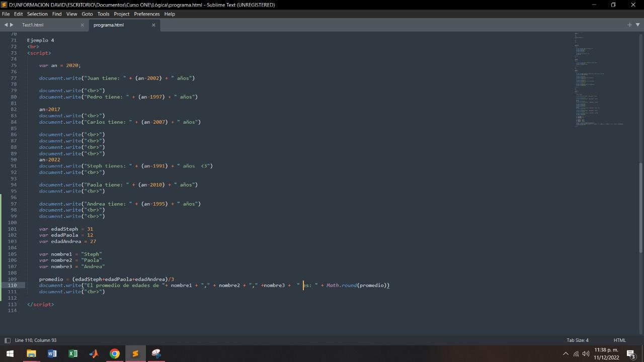Open Google Chrome from the taskbar
Screen dimensions: 644x362
115,353
